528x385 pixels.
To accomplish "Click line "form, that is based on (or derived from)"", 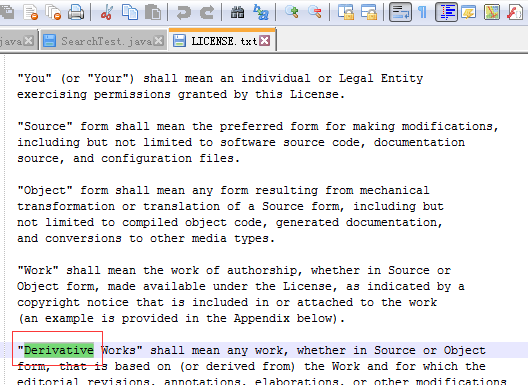I will [251, 366].
